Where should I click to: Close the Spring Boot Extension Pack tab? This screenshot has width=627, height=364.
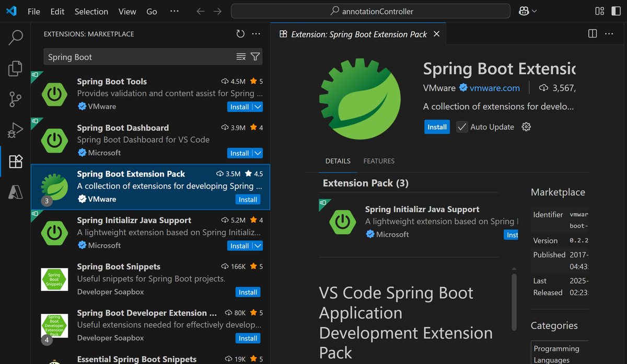(437, 34)
